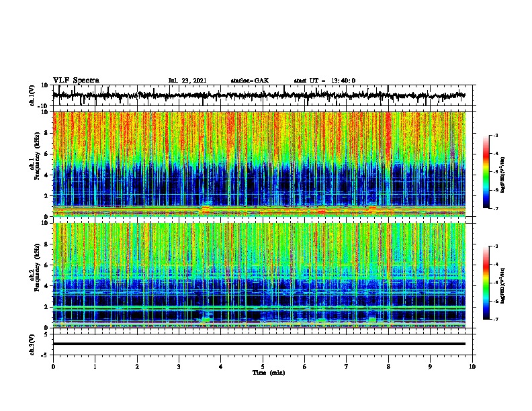532x411 pixels.
Task: Click the "station=GAK" label
Action: point(250,81)
